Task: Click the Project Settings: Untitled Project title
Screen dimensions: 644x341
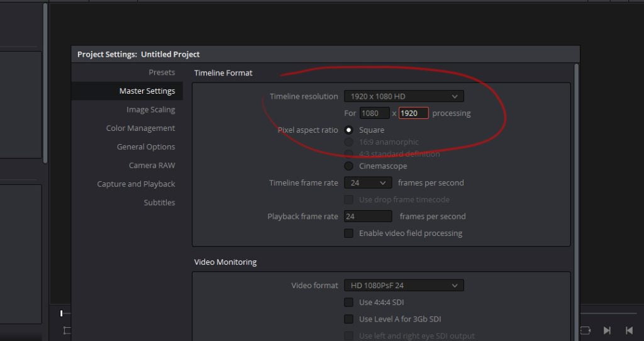Action: tap(138, 54)
